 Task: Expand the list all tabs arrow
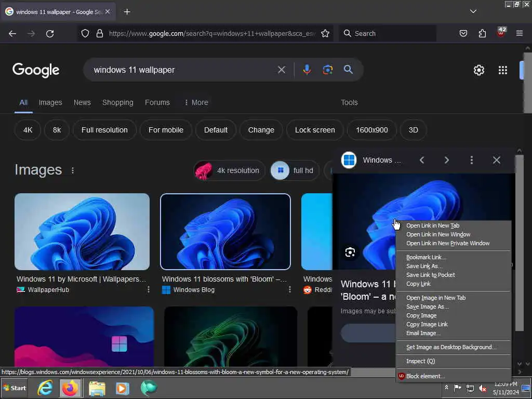coord(473,11)
